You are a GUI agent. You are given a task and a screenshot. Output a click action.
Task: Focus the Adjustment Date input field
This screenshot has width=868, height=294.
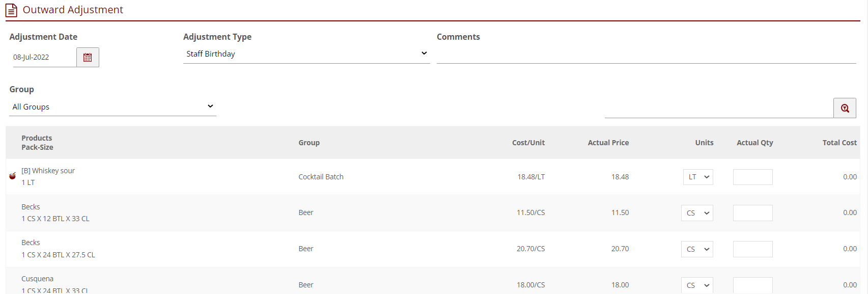[x=44, y=58]
